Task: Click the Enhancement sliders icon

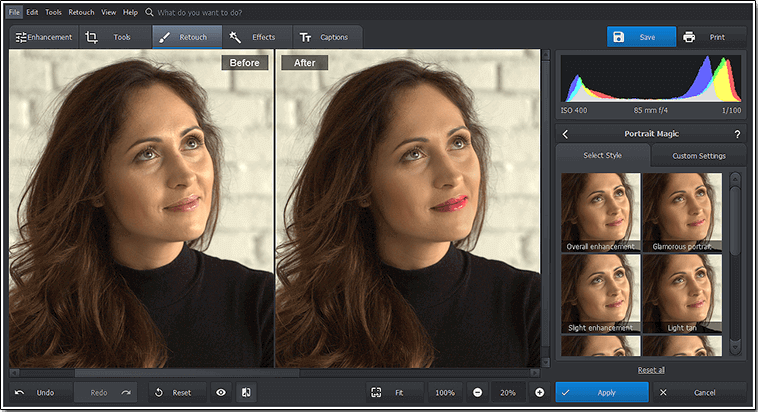Action: point(21,37)
